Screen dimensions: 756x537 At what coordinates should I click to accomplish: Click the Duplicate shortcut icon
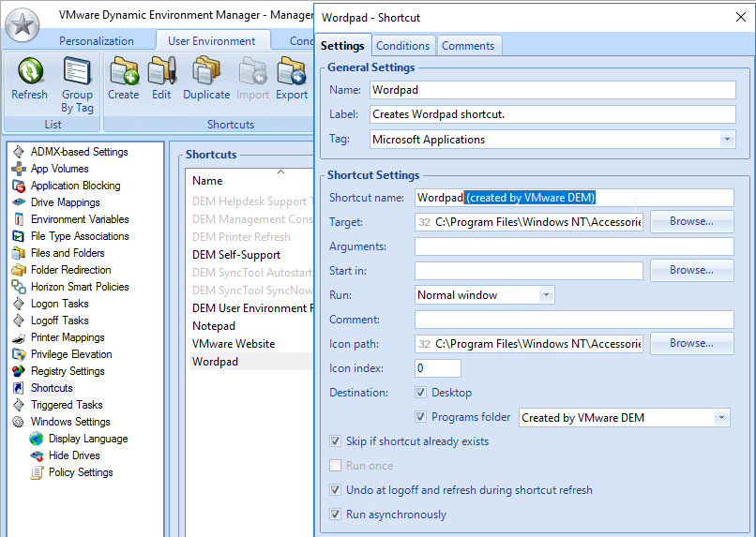pyautogui.click(x=206, y=71)
